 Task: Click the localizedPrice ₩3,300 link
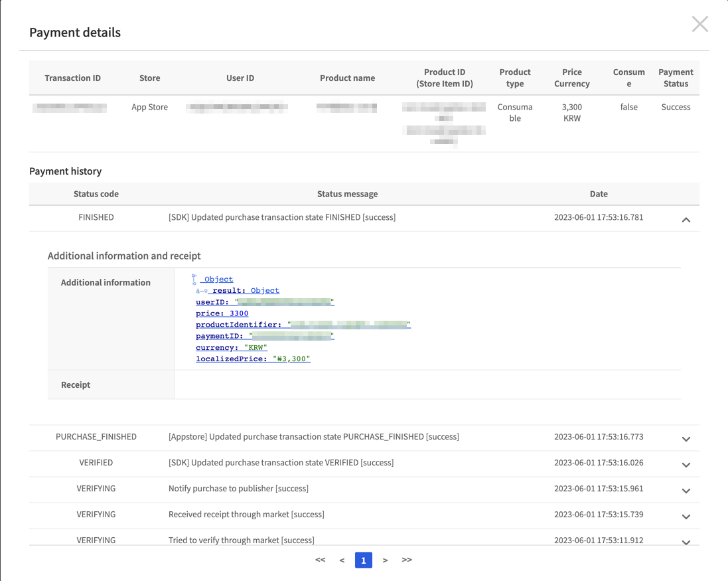[252, 359]
